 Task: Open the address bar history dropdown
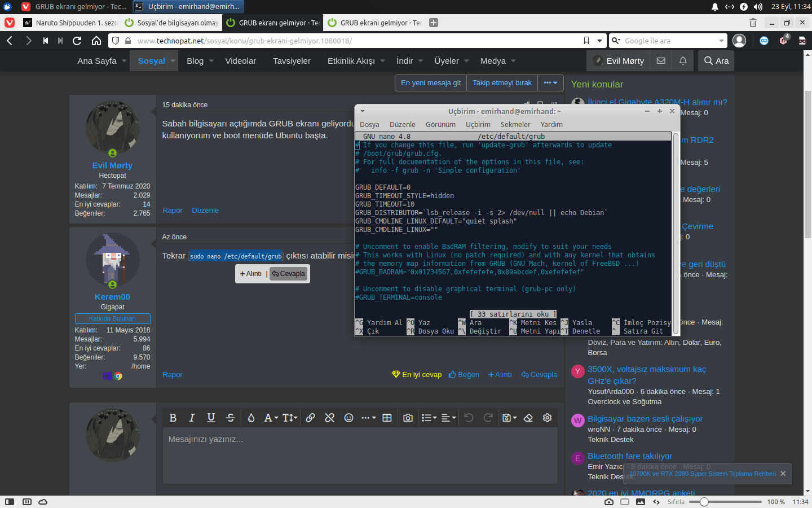point(600,41)
